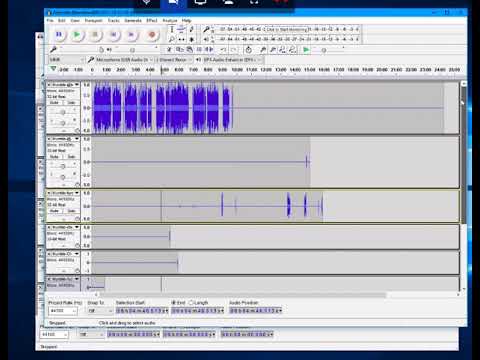Open the Microphone recording device dropdown
This screenshot has height=360, width=480.
[124, 60]
